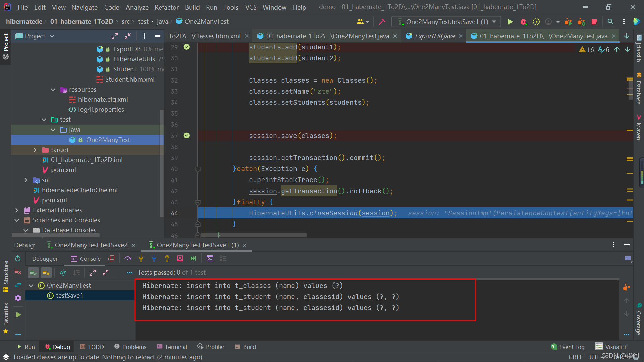The image size is (644, 362).
Task: Start debugging with the bug icon
Action: (523, 22)
